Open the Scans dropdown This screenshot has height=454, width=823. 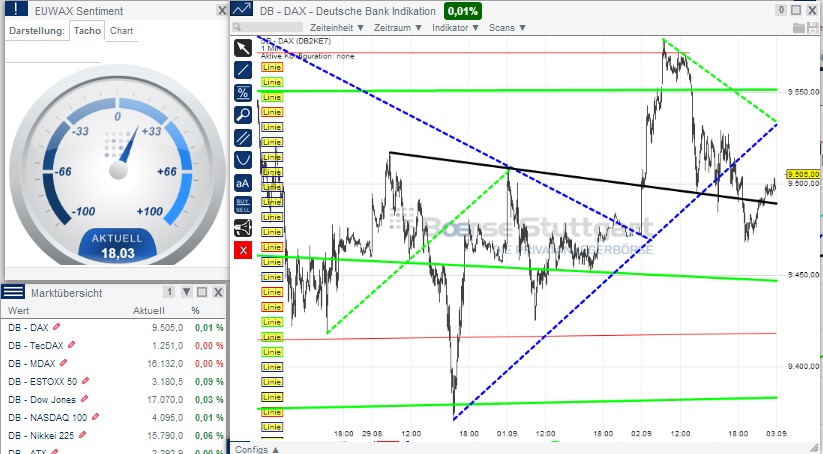click(x=507, y=28)
